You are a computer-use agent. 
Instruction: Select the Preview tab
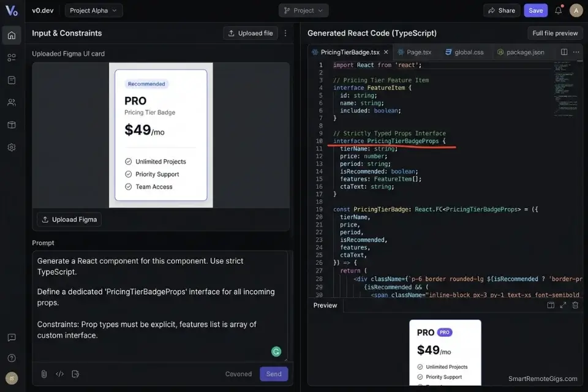click(x=325, y=306)
